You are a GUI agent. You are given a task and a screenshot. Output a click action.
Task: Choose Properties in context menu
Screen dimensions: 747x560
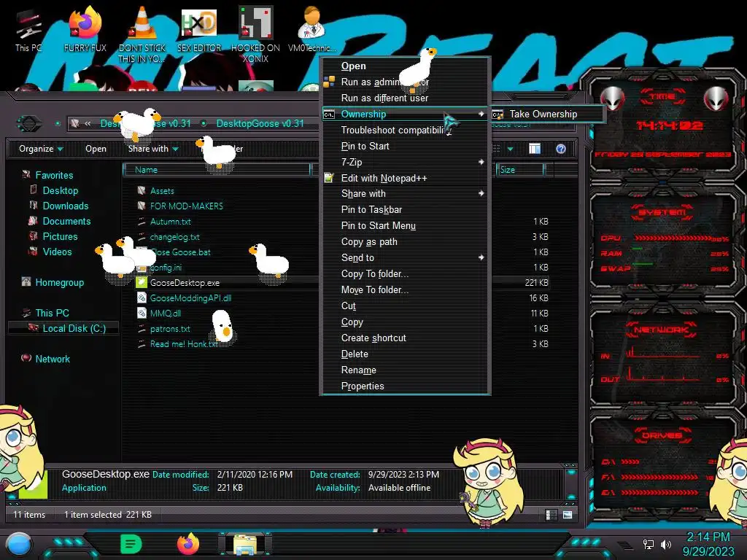(406, 386)
